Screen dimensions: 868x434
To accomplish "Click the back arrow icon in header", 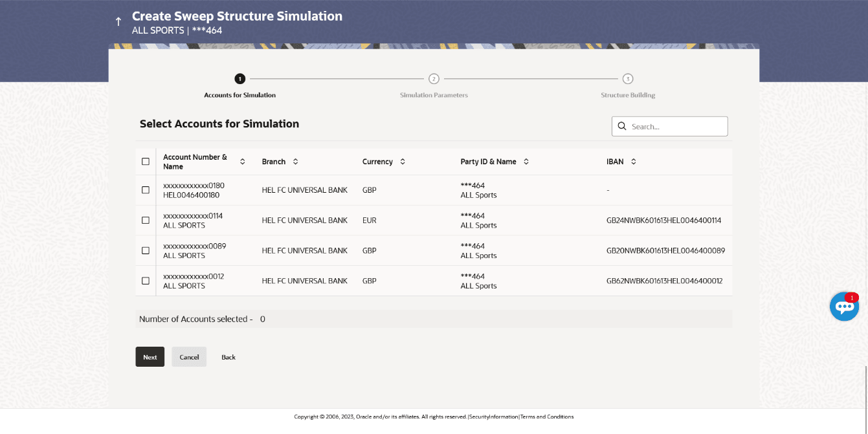I will tap(118, 22).
